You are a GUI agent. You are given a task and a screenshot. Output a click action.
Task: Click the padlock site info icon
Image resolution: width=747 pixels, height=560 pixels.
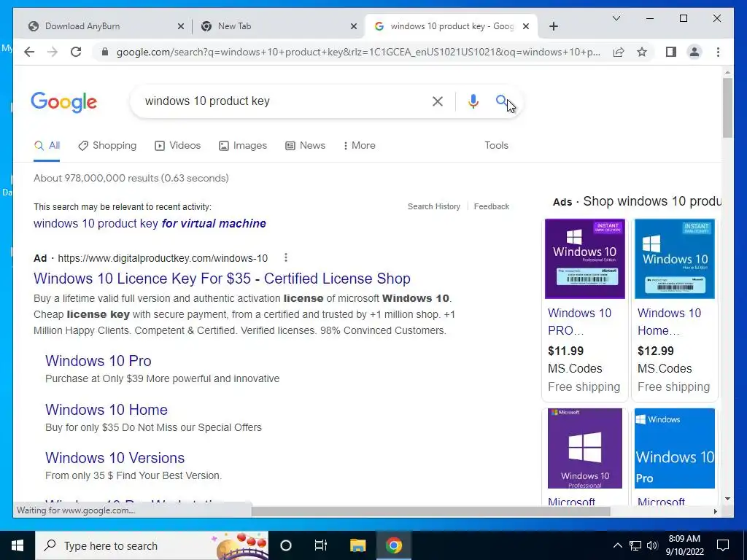tap(105, 52)
